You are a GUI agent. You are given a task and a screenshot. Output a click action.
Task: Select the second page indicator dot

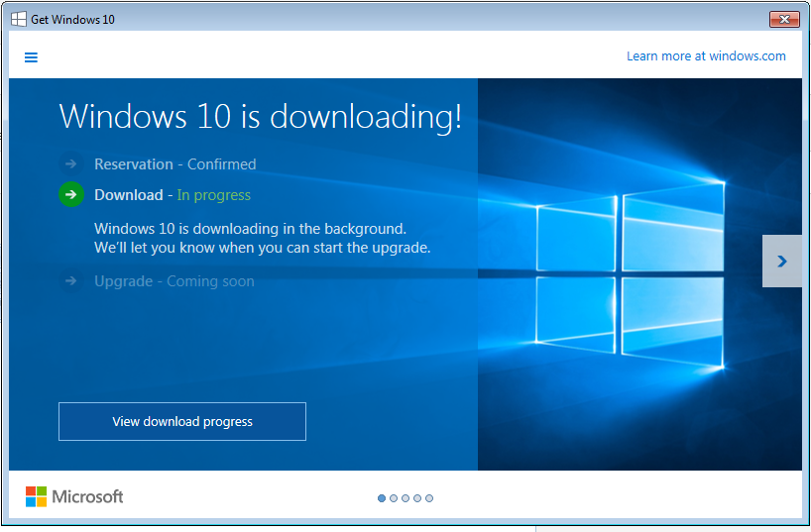pos(394,498)
